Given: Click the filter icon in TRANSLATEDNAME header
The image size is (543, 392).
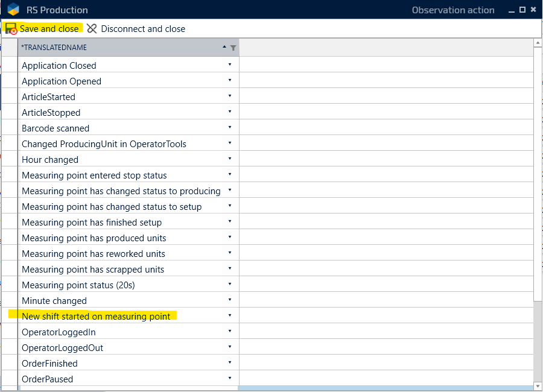Looking at the screenshot, I should coord(233,48).
